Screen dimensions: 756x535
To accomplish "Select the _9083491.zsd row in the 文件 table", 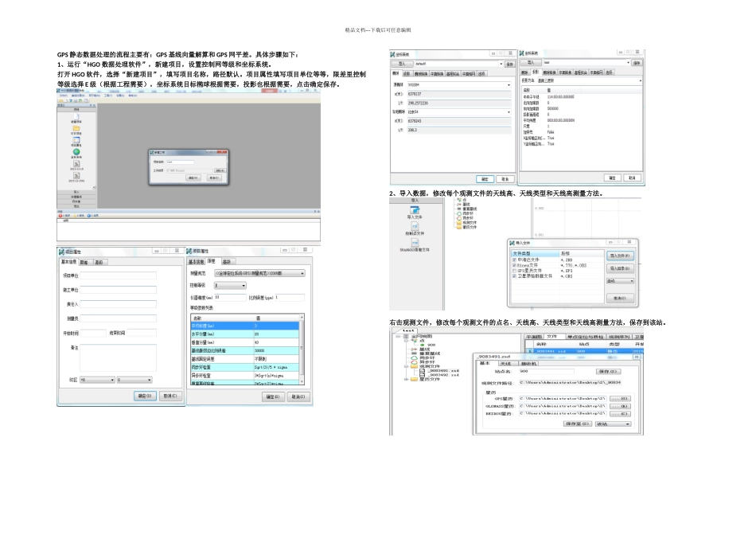I will pyautogui.click(x=584, y=351).
